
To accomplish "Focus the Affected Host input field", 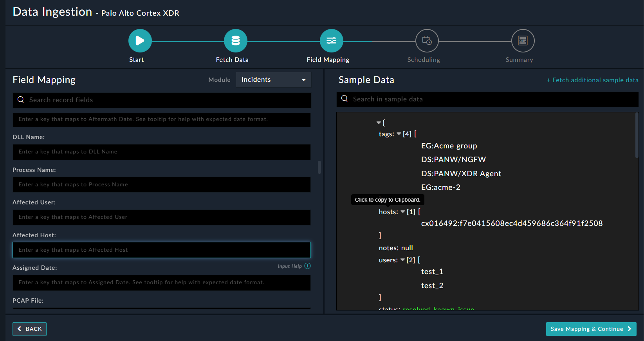I will pos(161,250).
